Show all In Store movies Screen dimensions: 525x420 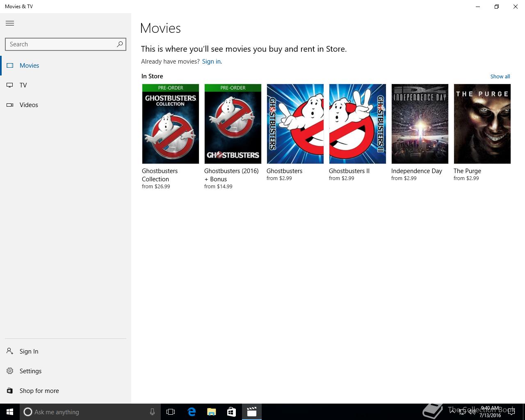click(x=500, y=77)
